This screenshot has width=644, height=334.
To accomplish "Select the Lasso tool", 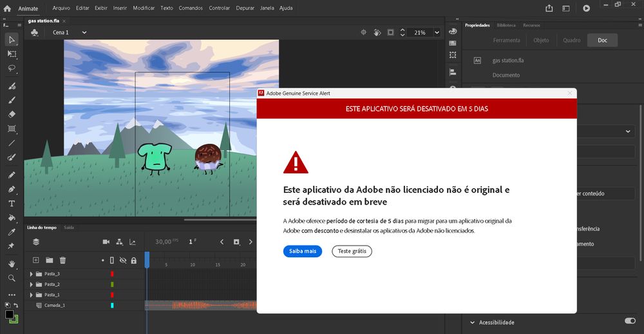I will click(x=12, y=68).
